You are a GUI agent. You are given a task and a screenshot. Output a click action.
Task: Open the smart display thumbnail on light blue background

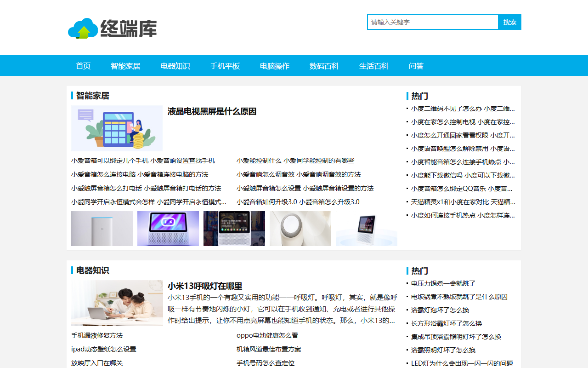(367, 229)
